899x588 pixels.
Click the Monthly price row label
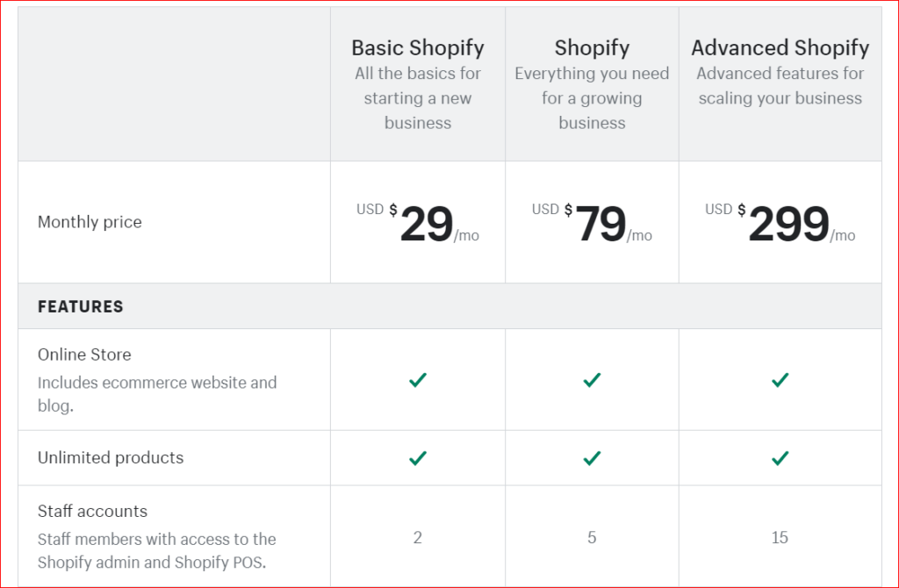(x=90, y=222)
